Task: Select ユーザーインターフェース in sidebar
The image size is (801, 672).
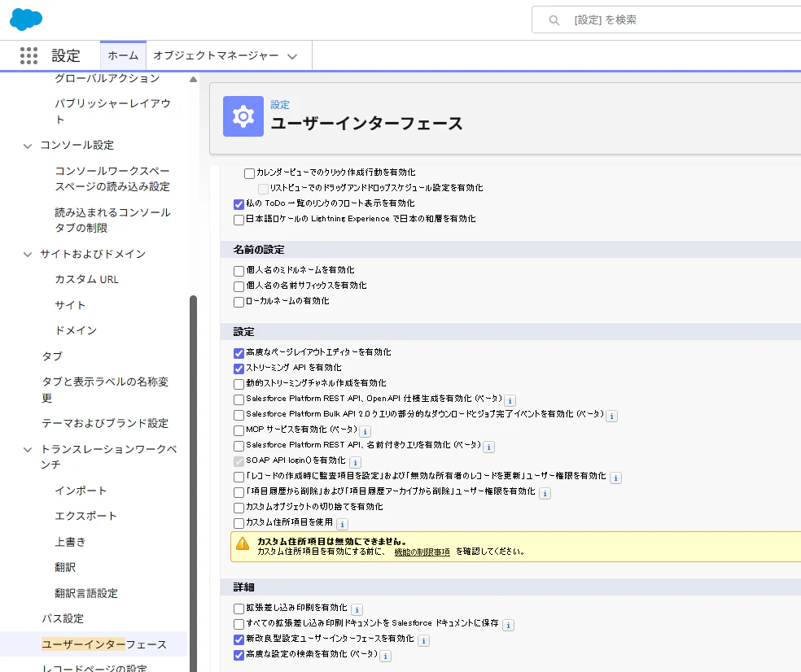Action: 104,644
